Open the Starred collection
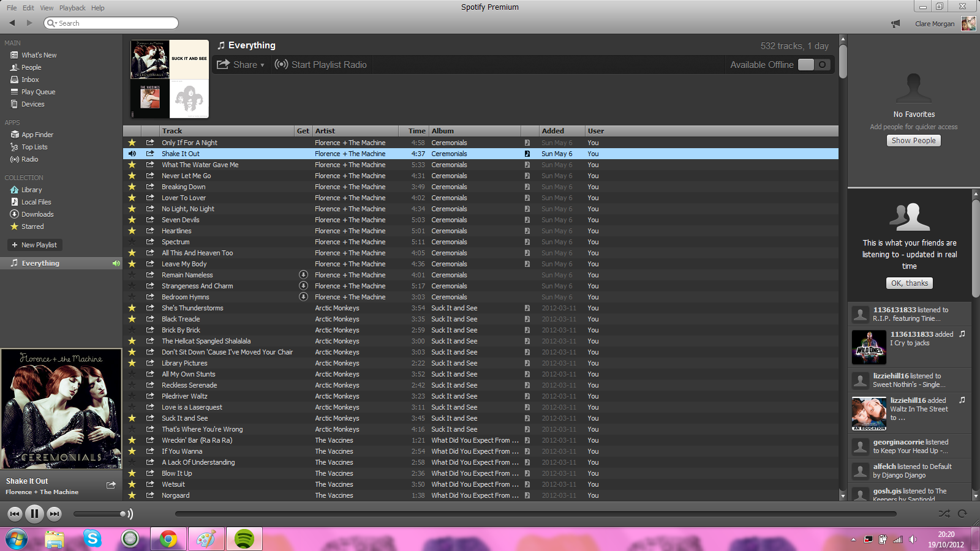The image size is (980, 551). click(x=32, y=227)
